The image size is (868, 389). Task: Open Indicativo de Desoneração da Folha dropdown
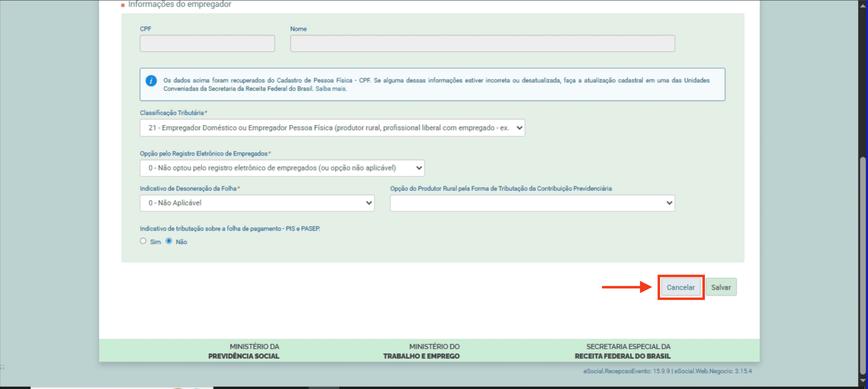tap(257, 203)
